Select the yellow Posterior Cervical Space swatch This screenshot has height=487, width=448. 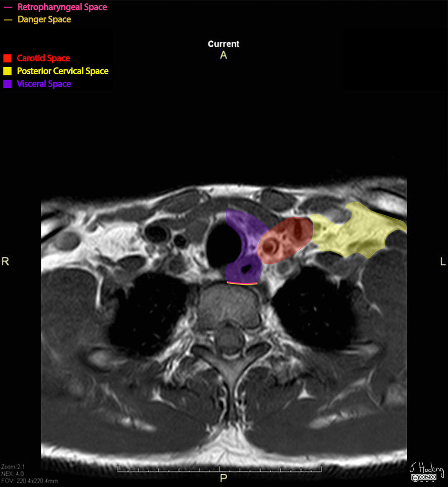[7, 71]
